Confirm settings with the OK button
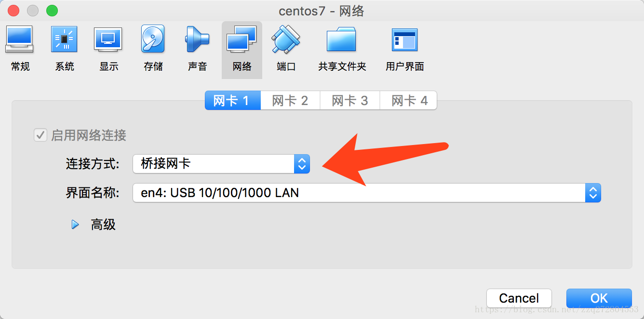644x319 pixels. click(599, 298)
